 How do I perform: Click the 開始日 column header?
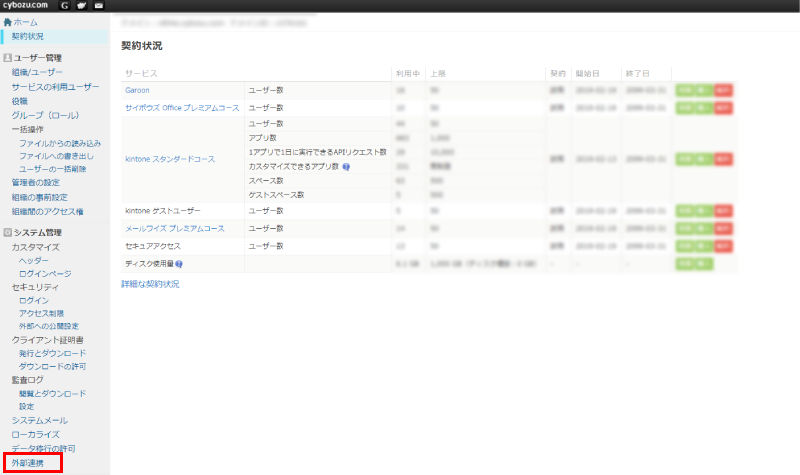(x=587, y=73)
